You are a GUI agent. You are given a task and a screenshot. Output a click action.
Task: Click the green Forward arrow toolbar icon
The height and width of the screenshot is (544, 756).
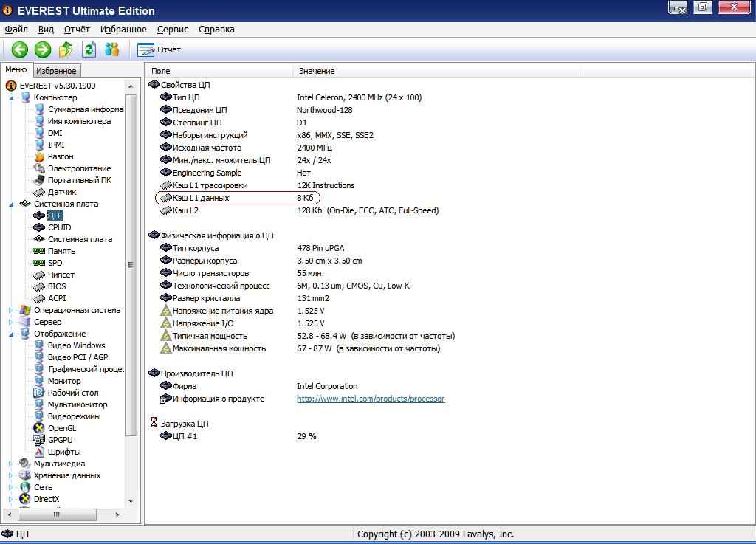coord(43,49)
